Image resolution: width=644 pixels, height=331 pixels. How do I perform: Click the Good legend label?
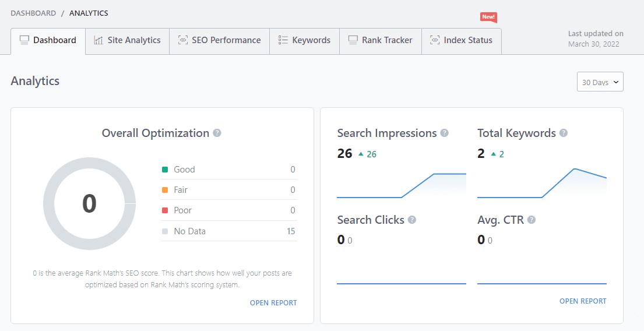point(184,169)
